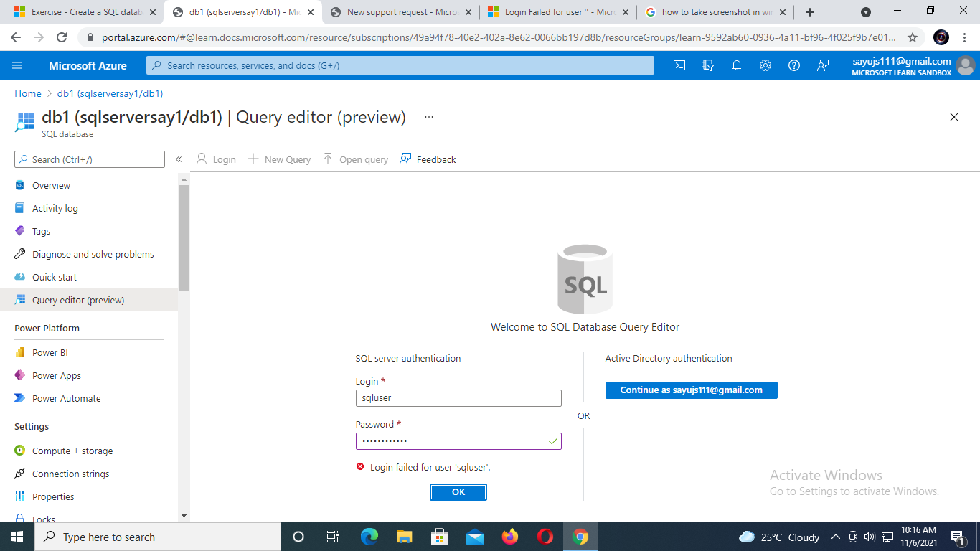Open the Chrome three-dot menu
Screen dimensions: 980x551
[x=966, y=37]
